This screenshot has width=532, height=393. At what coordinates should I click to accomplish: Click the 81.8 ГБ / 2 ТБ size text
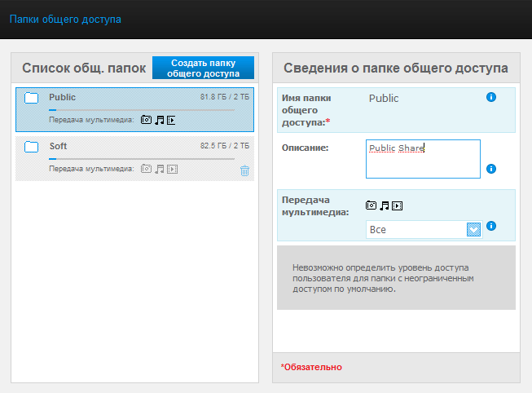(x=225, y=97)
